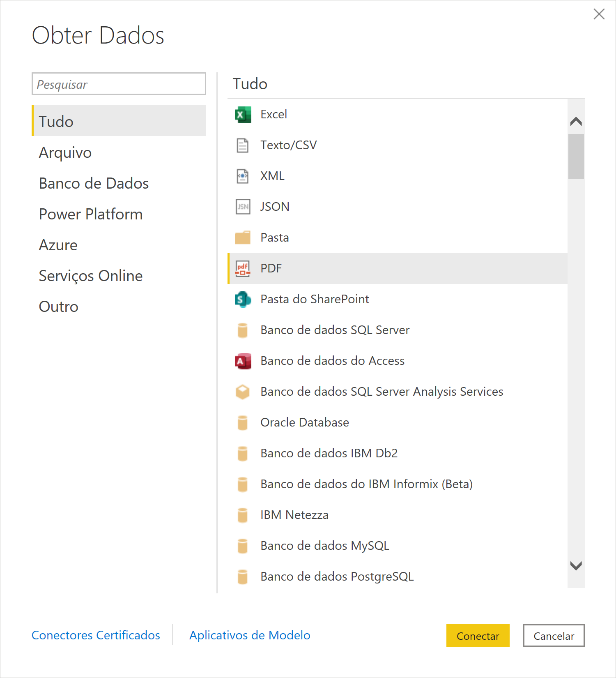Click the IBM Db2 database icon

(243, 453)
